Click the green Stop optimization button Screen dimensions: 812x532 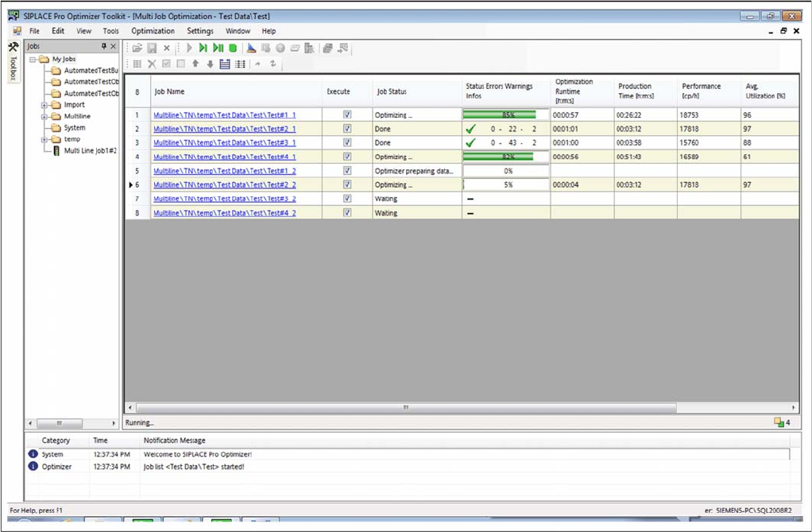click(x=233, y=49)
